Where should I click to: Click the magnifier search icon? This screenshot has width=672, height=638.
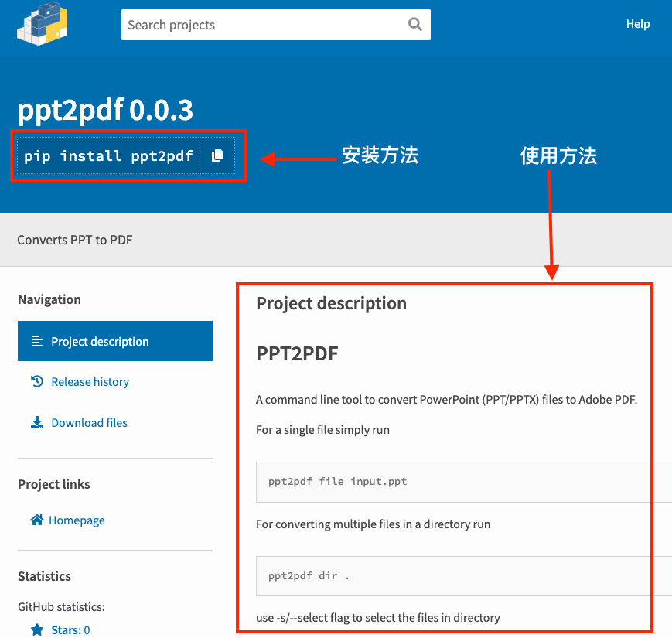(x=415, y=25)
